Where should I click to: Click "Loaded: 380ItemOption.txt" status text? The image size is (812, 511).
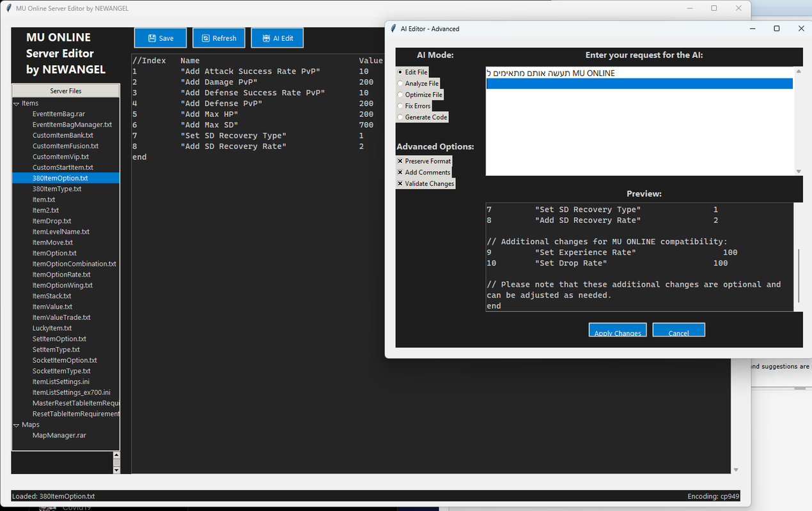click(x=54, y=496)
